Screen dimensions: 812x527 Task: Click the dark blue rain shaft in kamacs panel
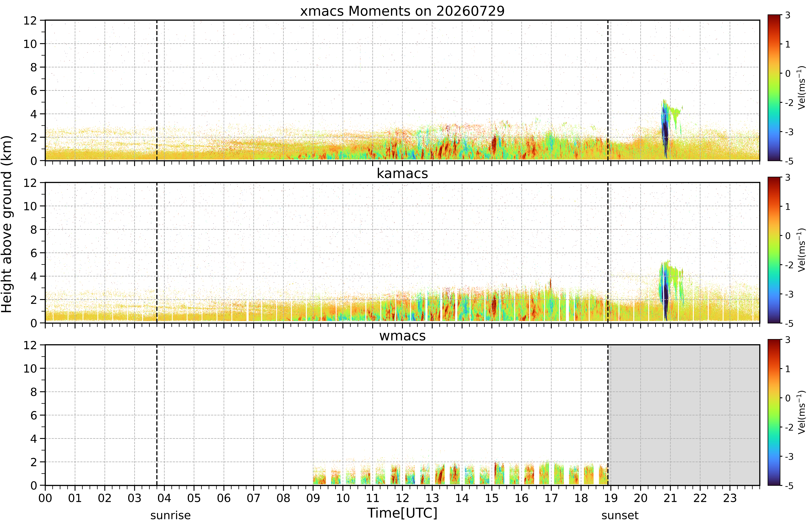tap(665, 293)
